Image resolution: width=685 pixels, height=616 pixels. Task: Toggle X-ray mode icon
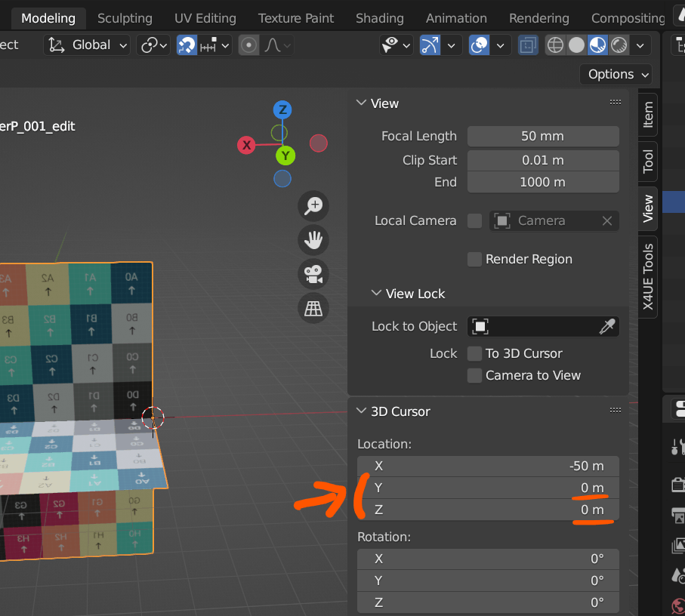tap(528, 45)
